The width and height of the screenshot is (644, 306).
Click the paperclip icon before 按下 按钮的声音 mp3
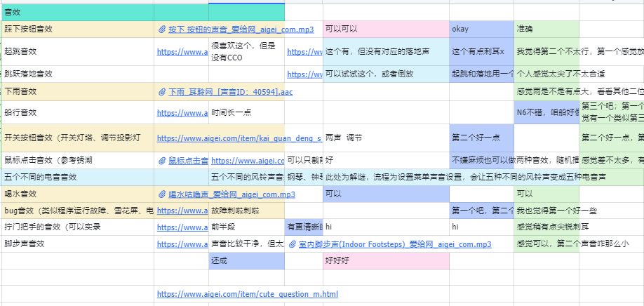(162, 29)
